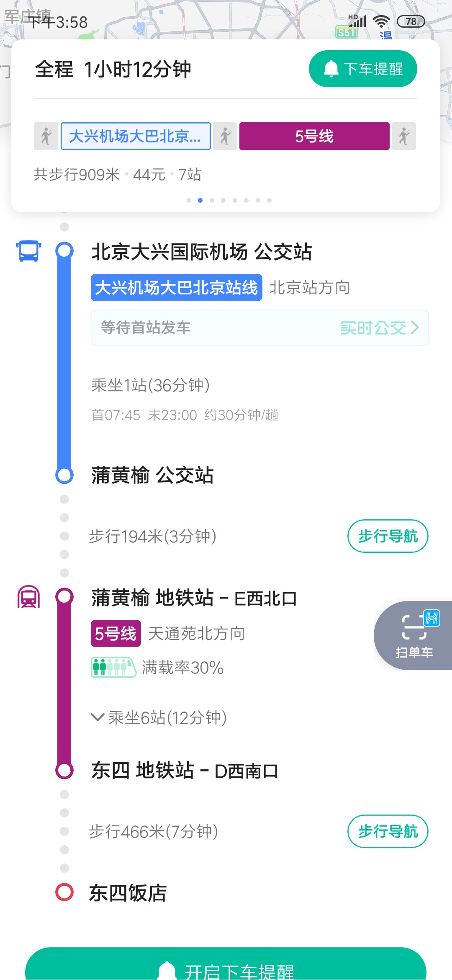Viewport: 452px width, 980px height.
Task: Tap the 东四 地铁站 D西南口 stop
Action: pos(185,771)
